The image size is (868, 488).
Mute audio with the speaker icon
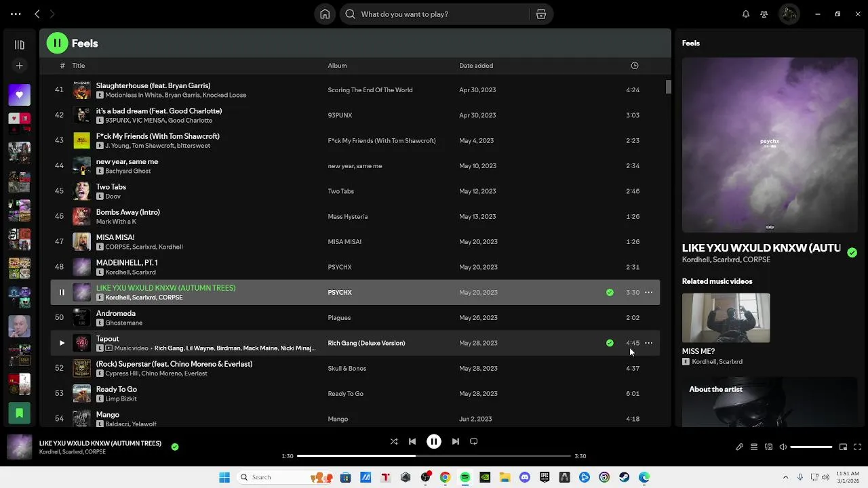[783, 447]
